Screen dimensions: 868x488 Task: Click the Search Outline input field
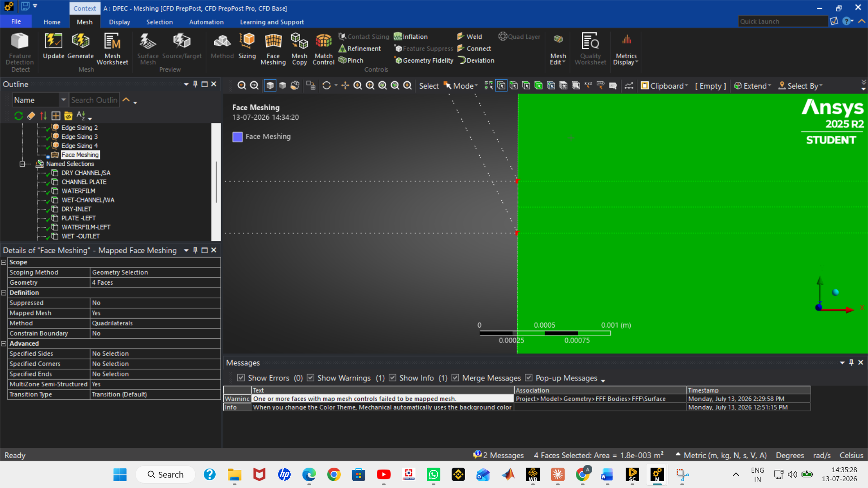[94, 100]
